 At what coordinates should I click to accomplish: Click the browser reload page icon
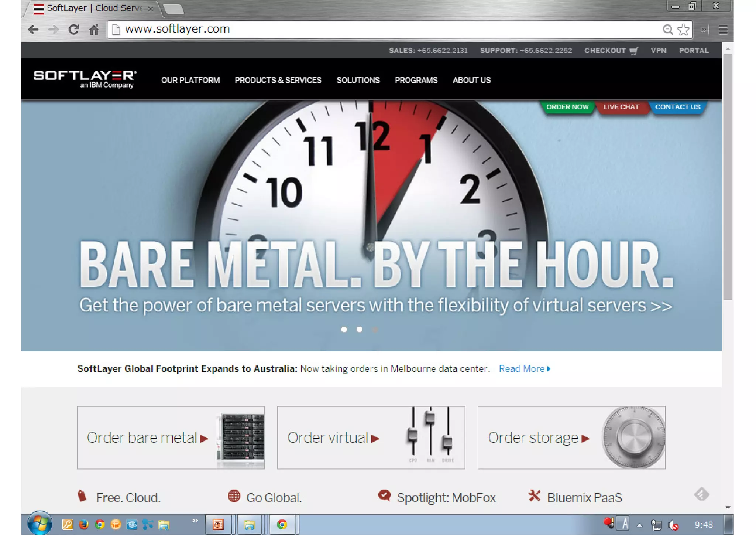[x=73, y=30]
